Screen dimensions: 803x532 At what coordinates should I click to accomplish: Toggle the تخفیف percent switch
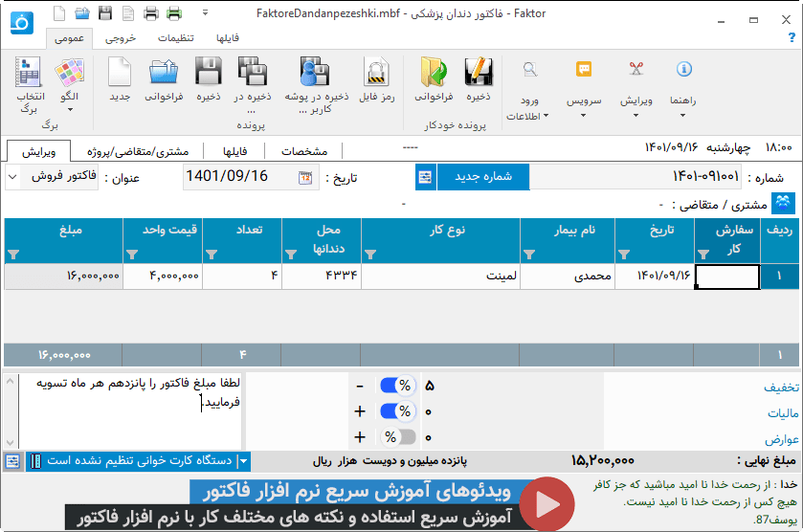tap(397, 386)
